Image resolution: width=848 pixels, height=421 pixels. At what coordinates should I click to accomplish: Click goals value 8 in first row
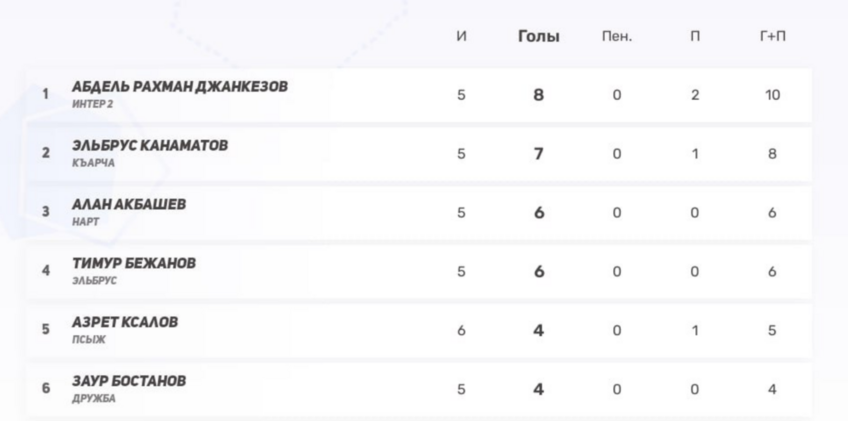[x=538, y=95]
